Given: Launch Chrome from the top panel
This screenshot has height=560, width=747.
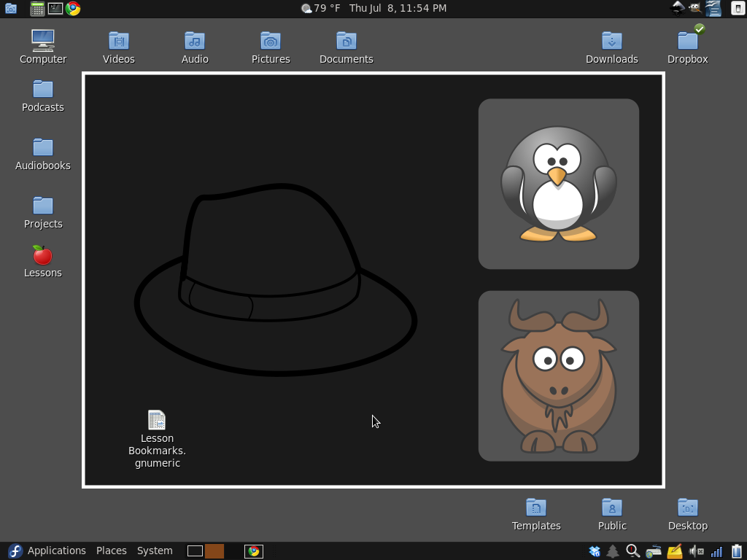Looking at the screenshot, I should pos(73,9).
